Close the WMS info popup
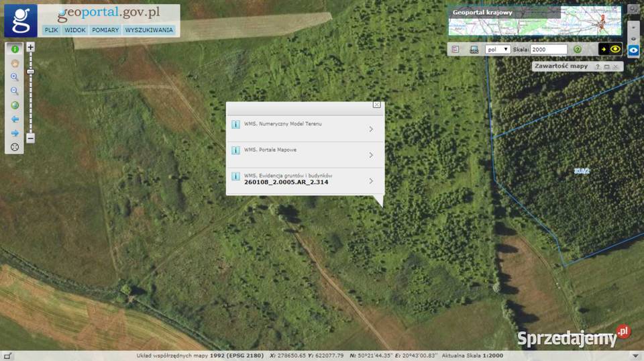 (376, 105)
